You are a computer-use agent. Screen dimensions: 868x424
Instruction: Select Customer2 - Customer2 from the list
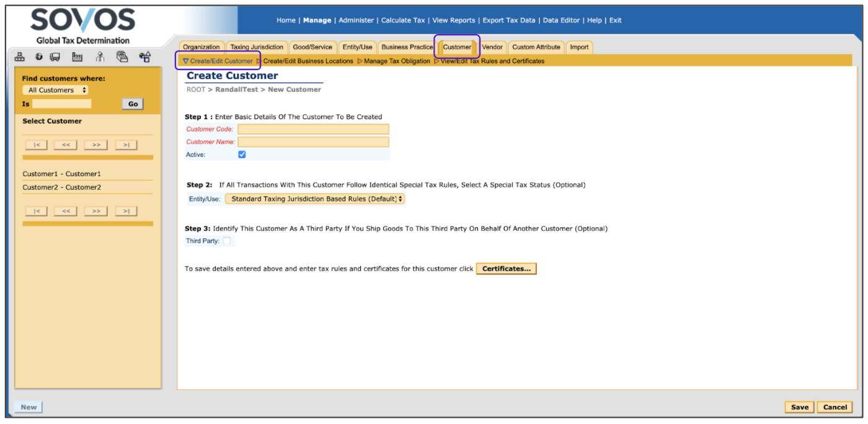[x=62, y=187]
